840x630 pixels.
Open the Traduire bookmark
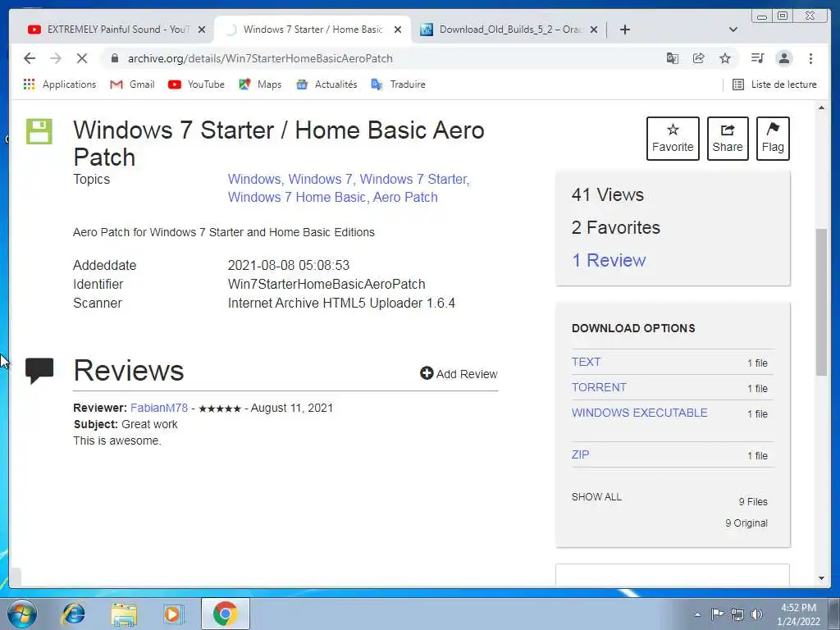pos(399,84)
